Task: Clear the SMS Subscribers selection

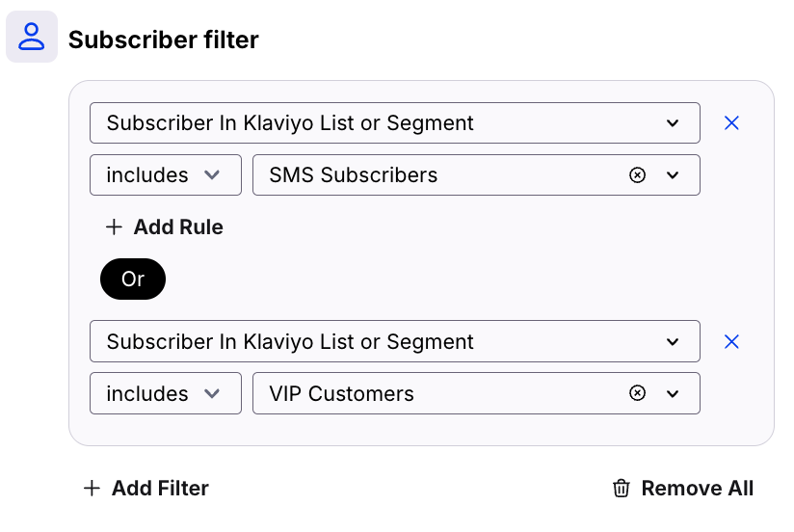Action: [x=636, y=175]
